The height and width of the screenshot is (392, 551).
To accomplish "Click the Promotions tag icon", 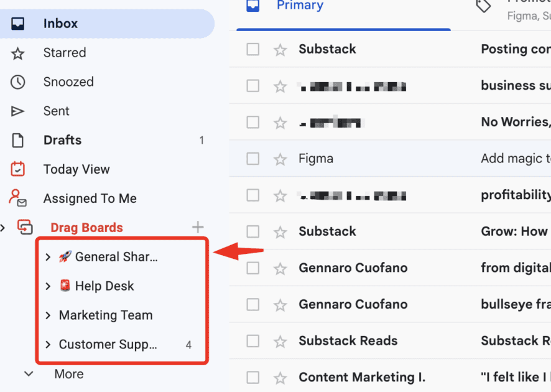I will (x=484, y=5).
